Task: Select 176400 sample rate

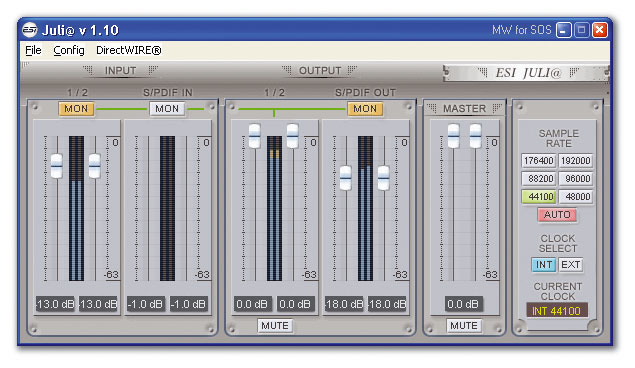Action: tap(538, 161)
